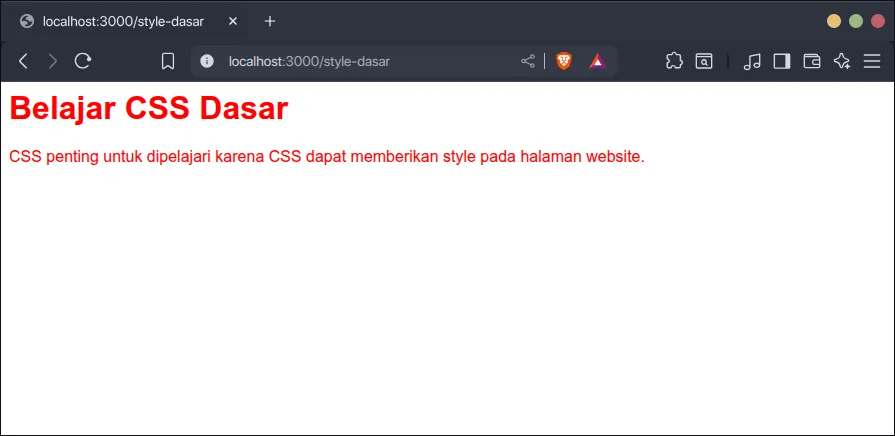Image resolution: width=895 pixels, height=436 pixels.
Task: View site information icon in address bar
Action: click(207, 61)
